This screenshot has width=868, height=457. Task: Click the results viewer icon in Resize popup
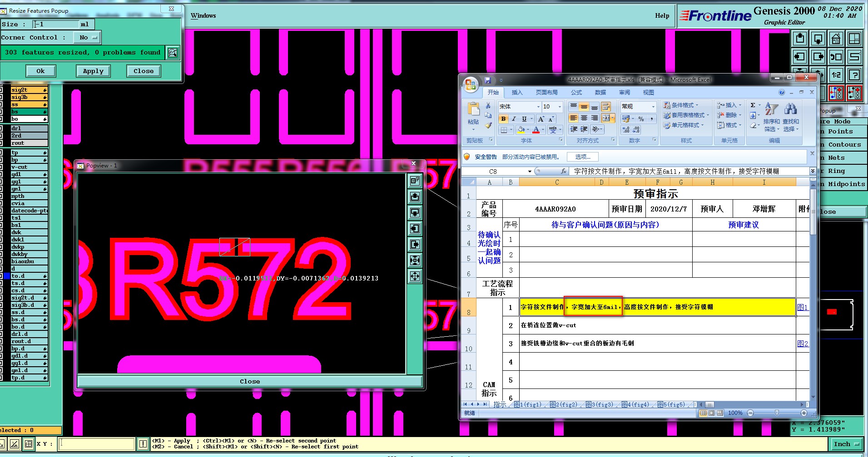tap(173, 53)
